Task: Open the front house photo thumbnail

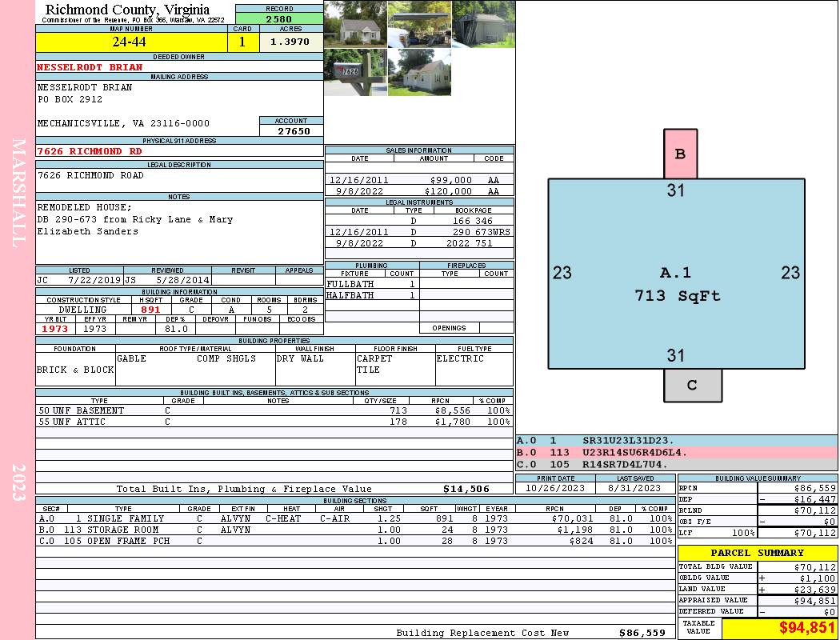Action: point(355,24)
